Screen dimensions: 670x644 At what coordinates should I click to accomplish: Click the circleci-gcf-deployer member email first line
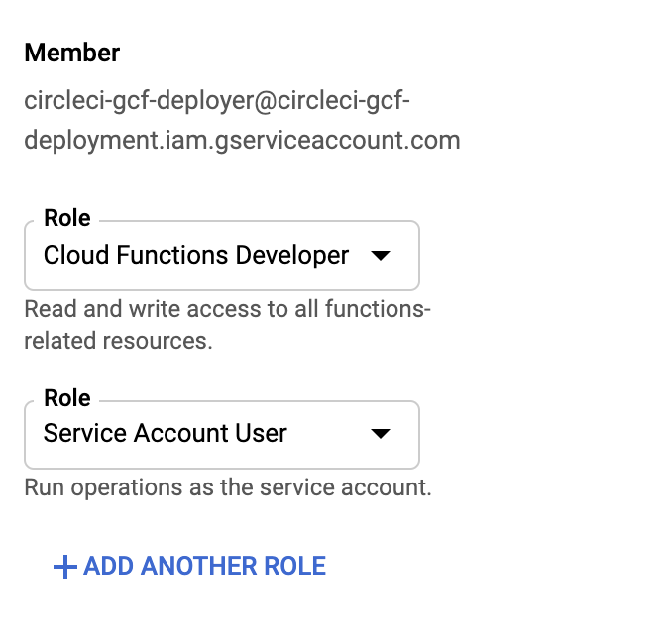click(217, 102)
